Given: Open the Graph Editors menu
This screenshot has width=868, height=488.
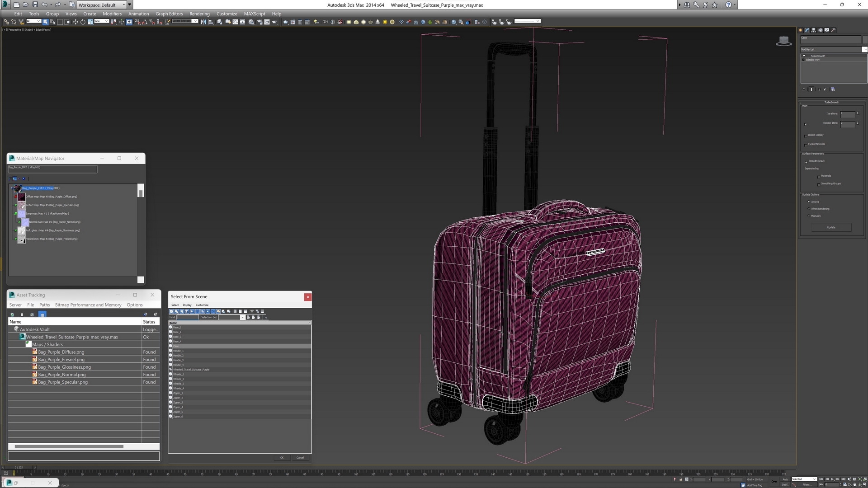Looking at the screenshot, I should click(169, 14).
